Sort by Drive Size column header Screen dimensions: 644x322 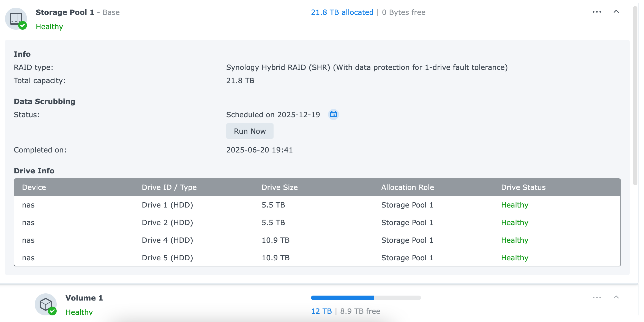pyautogui.click(x=280, y=187)
